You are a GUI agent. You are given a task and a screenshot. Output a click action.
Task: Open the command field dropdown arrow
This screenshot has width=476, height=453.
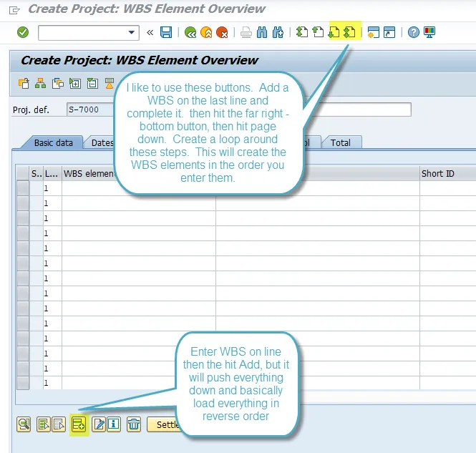click(x=132, y=32)
